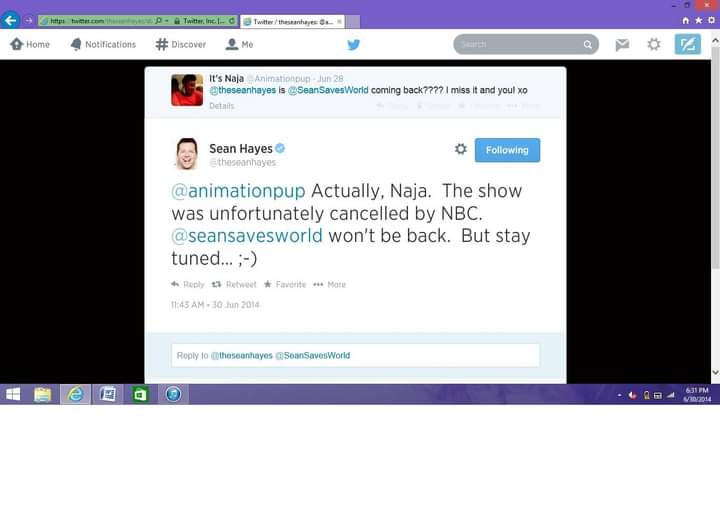Click the page scrollbar down arrow
The width and height of the screenshot is (720, 506).
point(715,372)
